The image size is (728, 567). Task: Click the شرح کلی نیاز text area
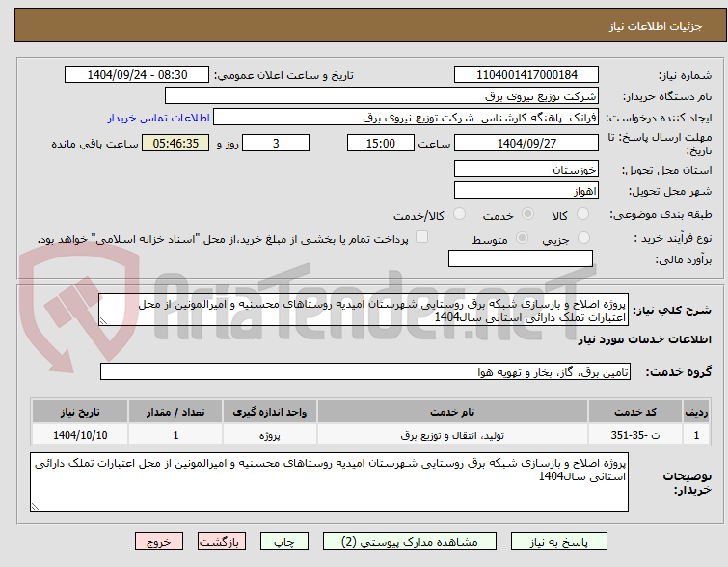364,310
